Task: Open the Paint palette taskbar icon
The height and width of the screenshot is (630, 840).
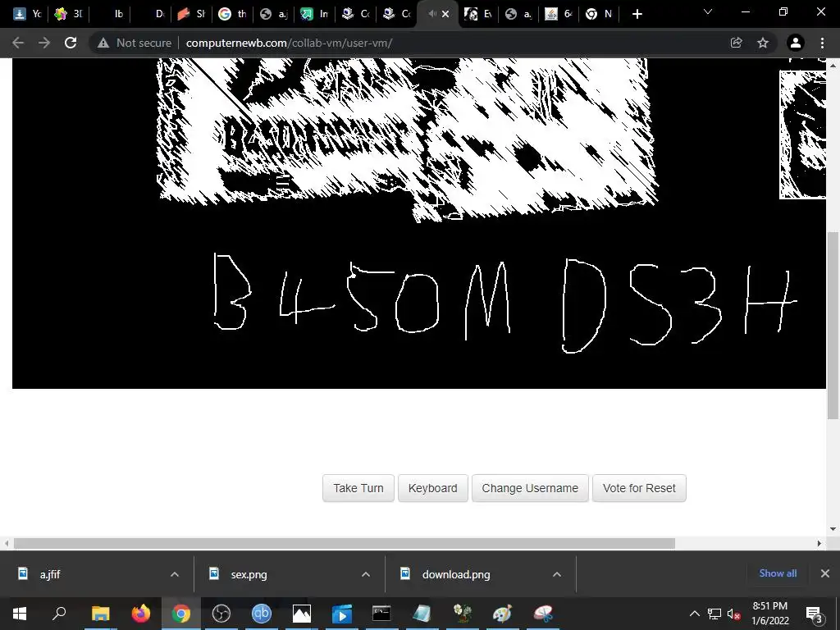Action: coord(503,614)
